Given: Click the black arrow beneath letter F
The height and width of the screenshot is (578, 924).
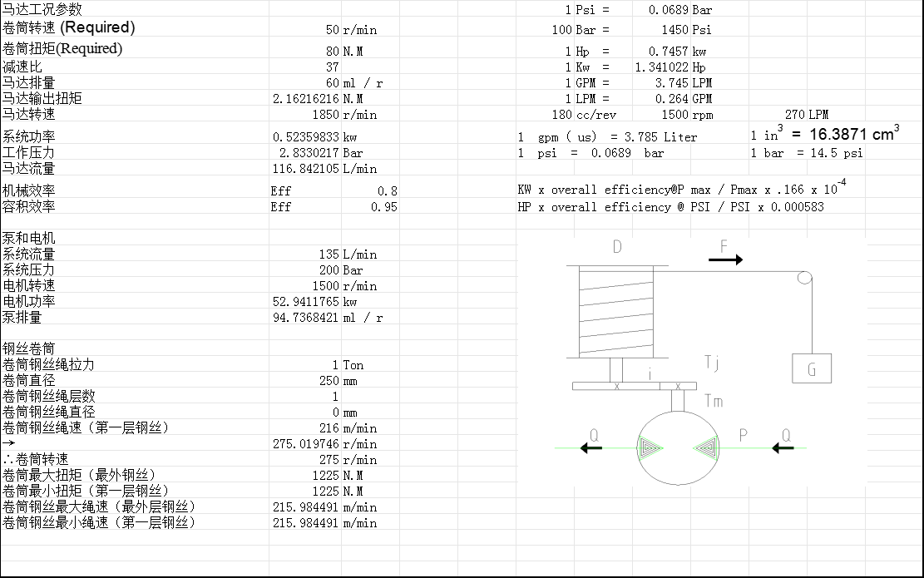Looking at the screenshot, I should pyautogui.click(x=725, y=260).
